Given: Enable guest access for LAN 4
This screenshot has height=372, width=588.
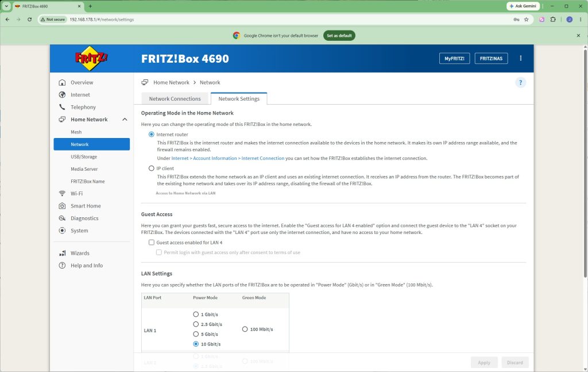Looking at the screenshot, I should (152, 243).
